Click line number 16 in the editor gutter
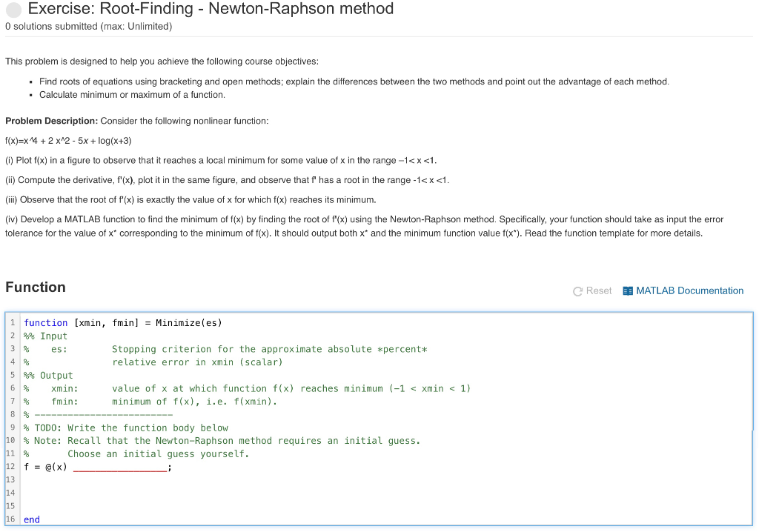Image resolution: width=759 pixels, height=532 pixels. (12, 519)
